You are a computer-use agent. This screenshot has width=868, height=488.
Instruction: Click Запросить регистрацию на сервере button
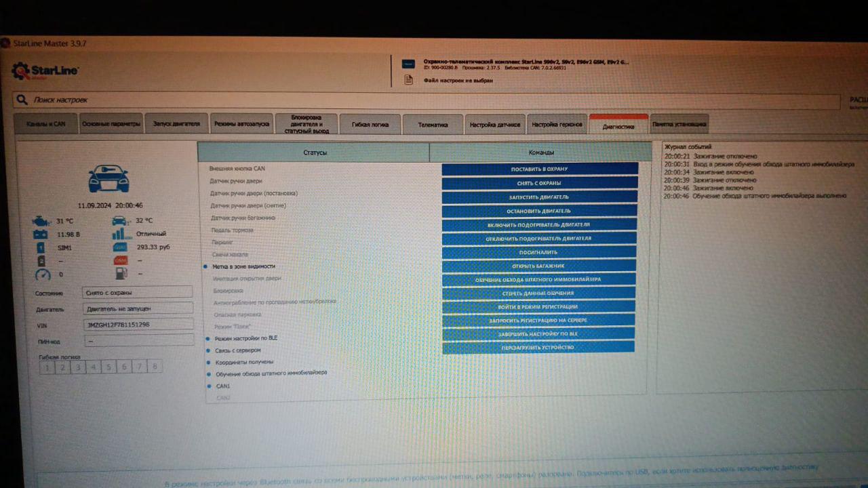(x=539, y=320)
